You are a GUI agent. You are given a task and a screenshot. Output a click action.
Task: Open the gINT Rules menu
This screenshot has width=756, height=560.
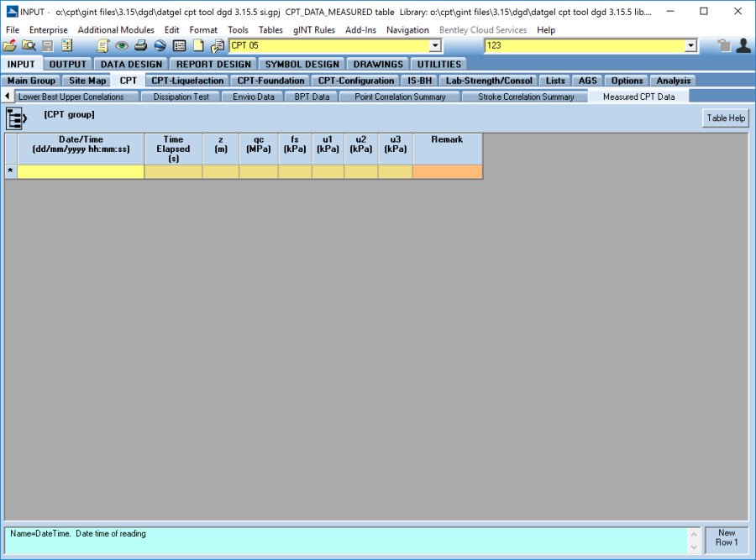pos(313,29)
